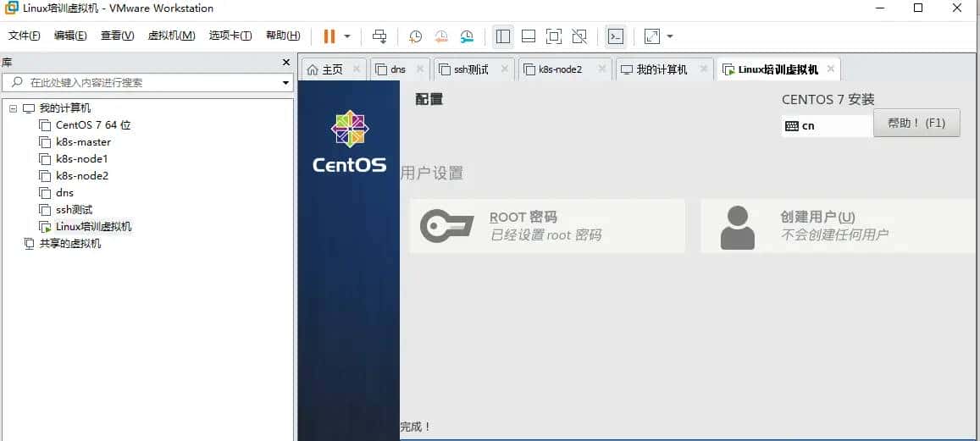Image resolution: width=980 pixels, height=441 pixels.
Task: Click the Pause virtual machine toolbar icon
Action: (329, 36)
